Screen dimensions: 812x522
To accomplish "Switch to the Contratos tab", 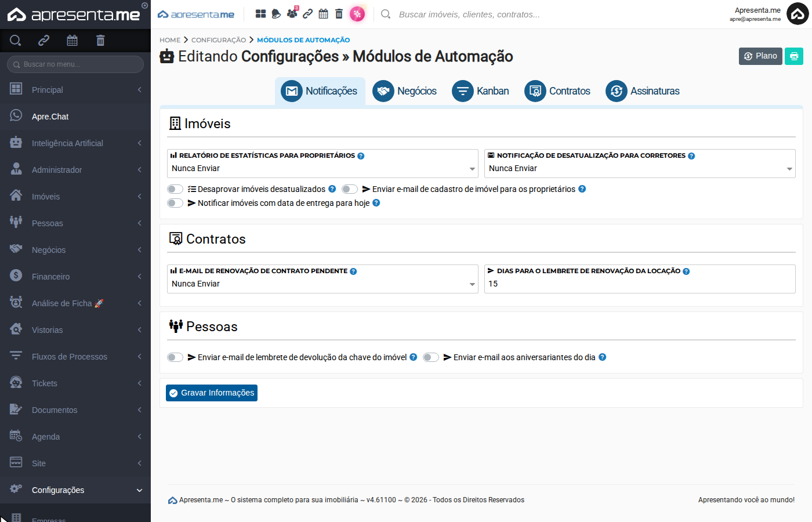I will click(x=558, y=91).
